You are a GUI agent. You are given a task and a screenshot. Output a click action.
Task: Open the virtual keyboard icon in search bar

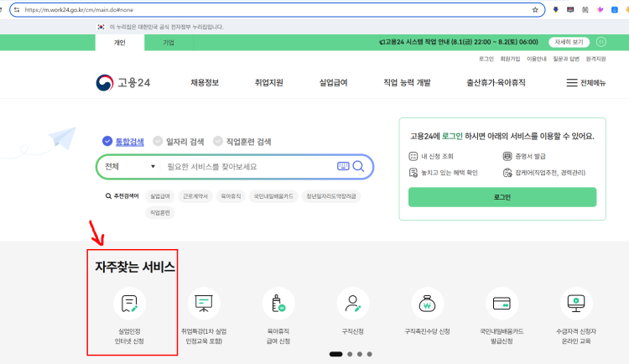tap(343, 166)
